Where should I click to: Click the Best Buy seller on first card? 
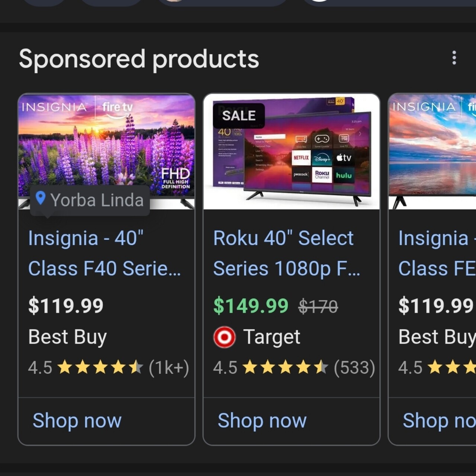(68, 337)
